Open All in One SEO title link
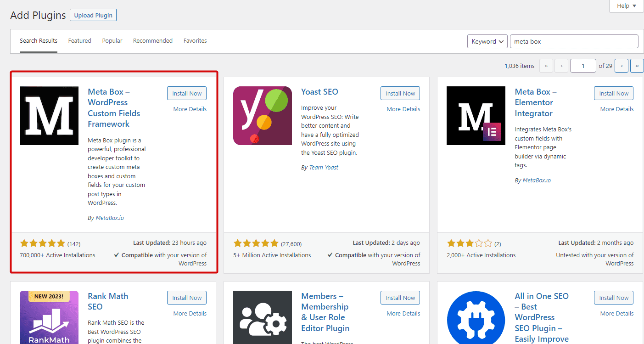Screen dimensions: 644x344 tap(542, 317)
